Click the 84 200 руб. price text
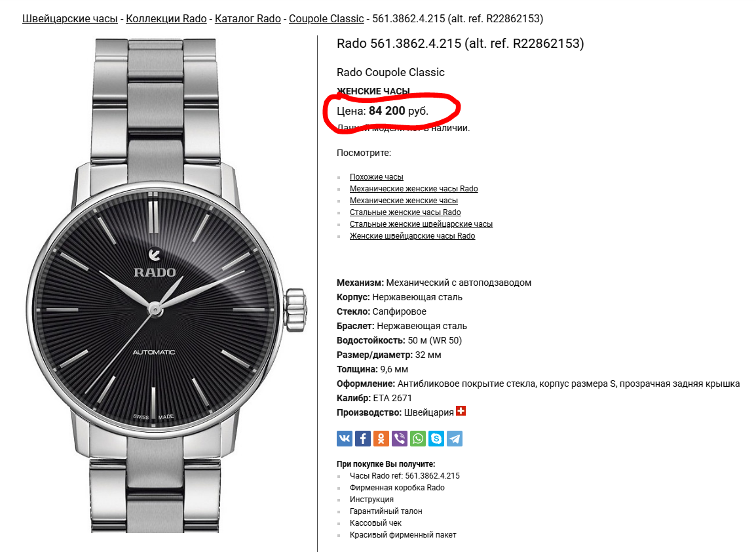The width and height of the screenshot is (756, 552). coord(399,111)
